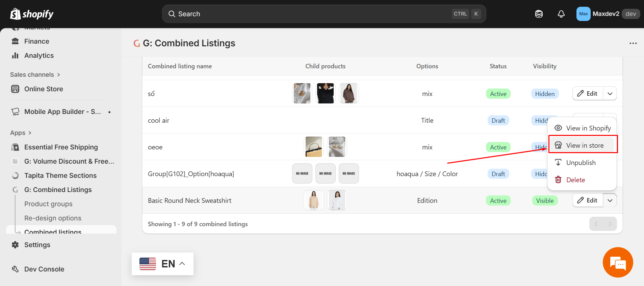Go to the next page of listings

pyautogui.click(x=610, y=224)
